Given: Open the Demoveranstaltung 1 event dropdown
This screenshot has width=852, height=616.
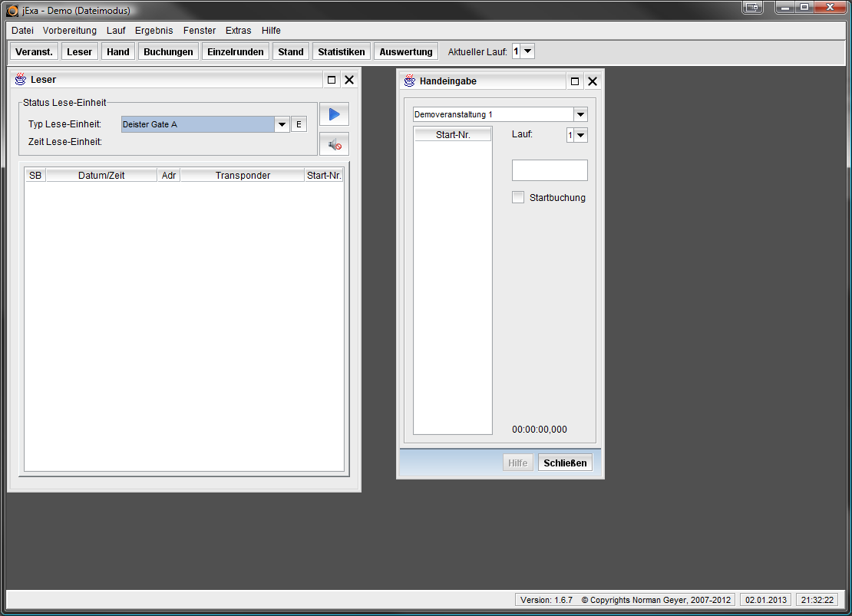Looking at the screenshot, I should [x=580, y=114].
